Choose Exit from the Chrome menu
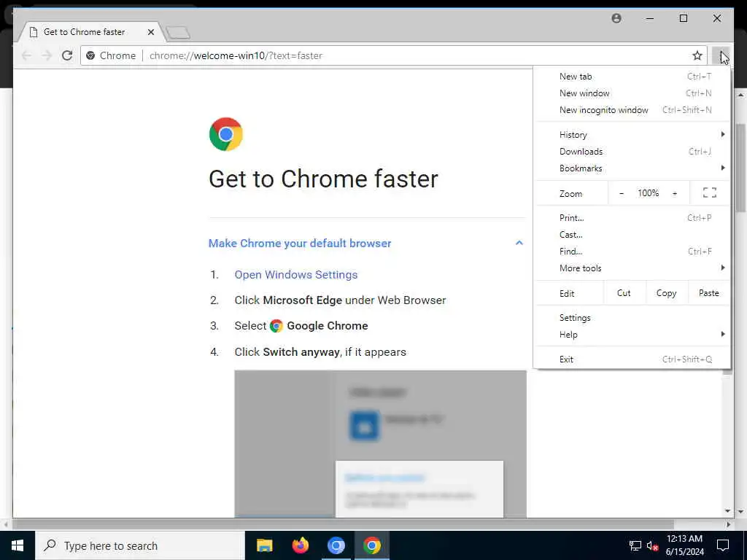This screenshot has height=560, width=747. click(x=632, y=359)
